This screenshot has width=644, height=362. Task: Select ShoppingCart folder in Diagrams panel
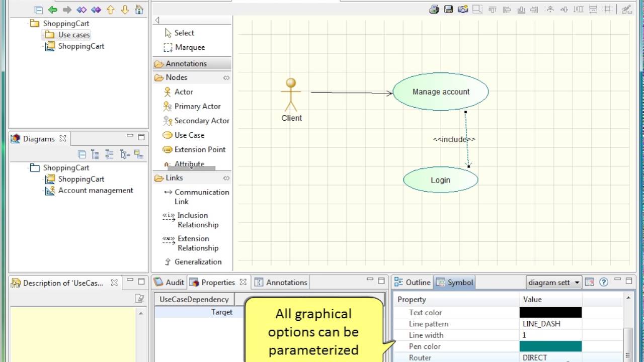[59, 168]
